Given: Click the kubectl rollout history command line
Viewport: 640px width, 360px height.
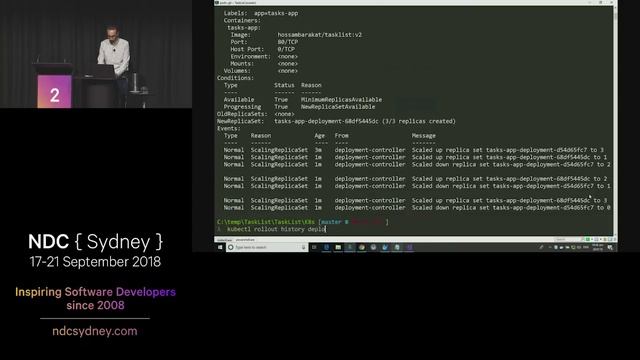Looking at the screenshot, I should (276, 229).
